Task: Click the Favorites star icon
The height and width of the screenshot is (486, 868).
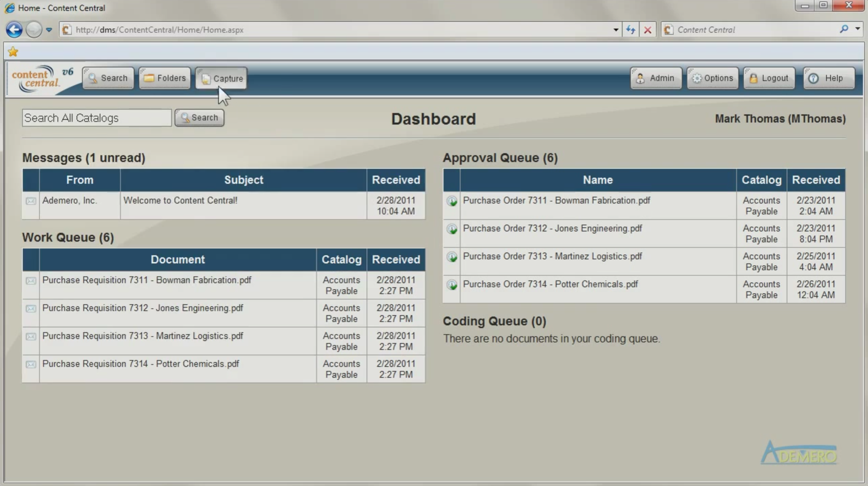Action: pos(13,52)
